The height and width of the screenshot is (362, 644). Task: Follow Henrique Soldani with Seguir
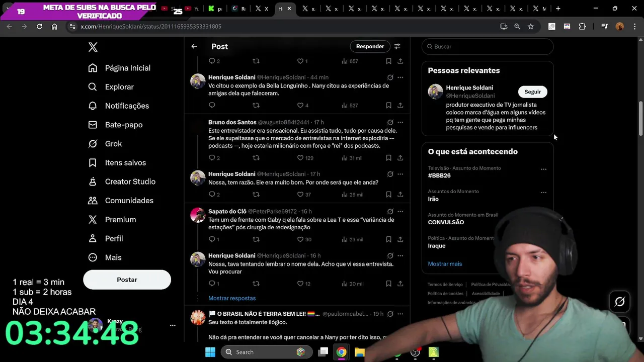pos(532,92)
